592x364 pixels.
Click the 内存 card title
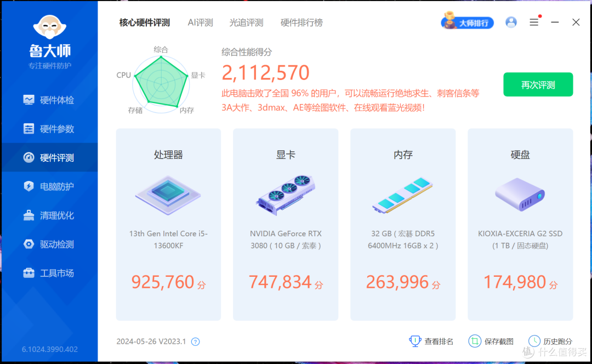(403, 155)
